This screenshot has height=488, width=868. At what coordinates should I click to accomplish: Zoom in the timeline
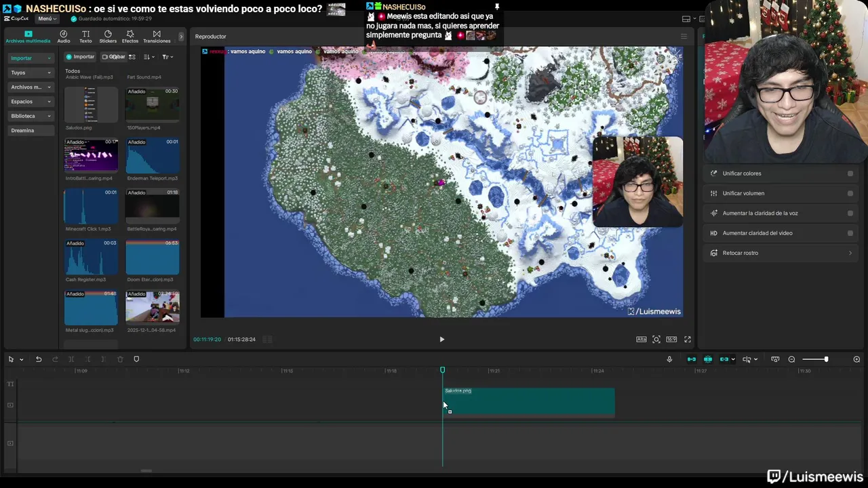[856, 359]
